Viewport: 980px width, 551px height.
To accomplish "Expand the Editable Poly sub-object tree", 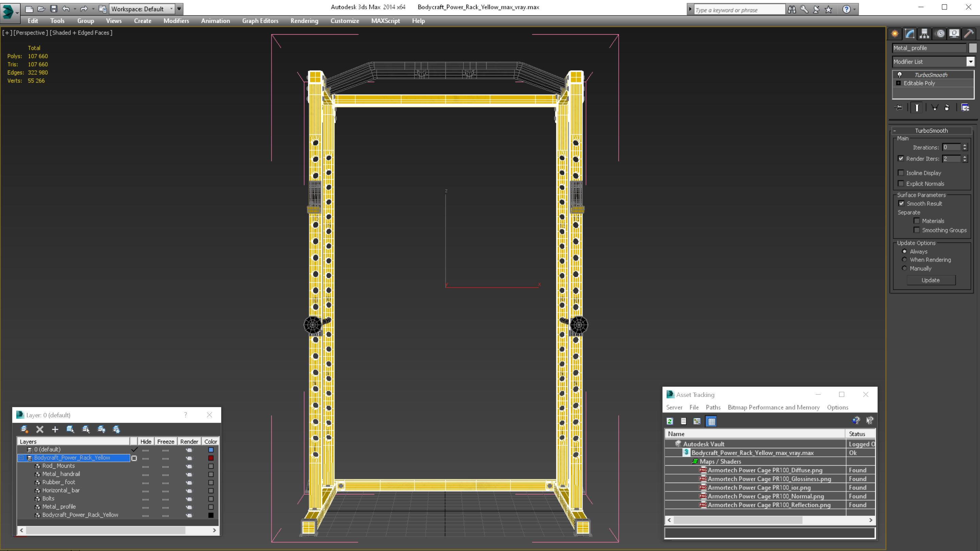I will [x=899, y=83].
